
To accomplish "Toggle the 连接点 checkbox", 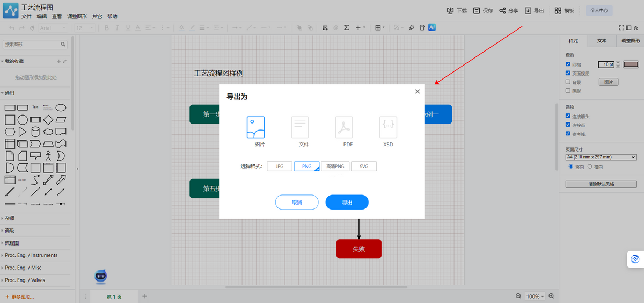I will pos(568,125).
